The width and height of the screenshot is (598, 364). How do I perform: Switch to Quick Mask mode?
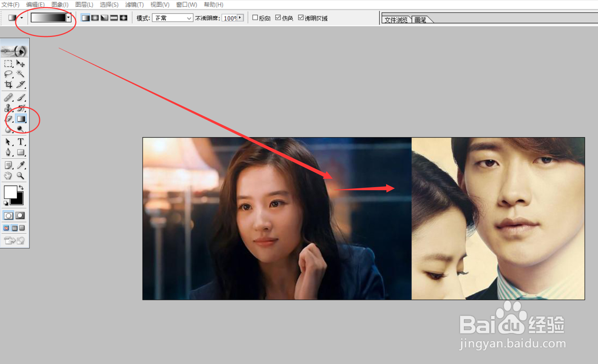[21, 216]
